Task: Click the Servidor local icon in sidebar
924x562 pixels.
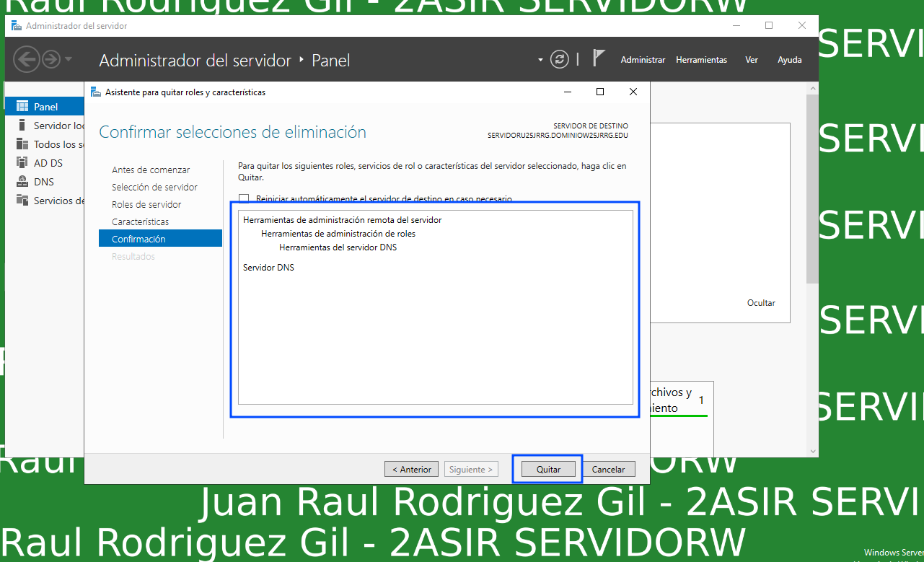Action: 22,126
